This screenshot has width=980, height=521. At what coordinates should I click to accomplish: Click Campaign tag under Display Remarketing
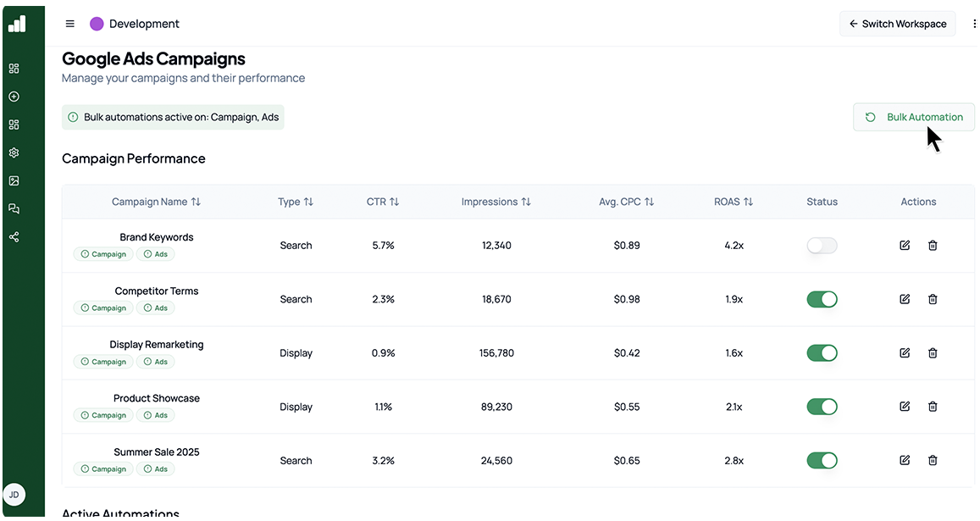pyautogui.click(x=103, y=362)
